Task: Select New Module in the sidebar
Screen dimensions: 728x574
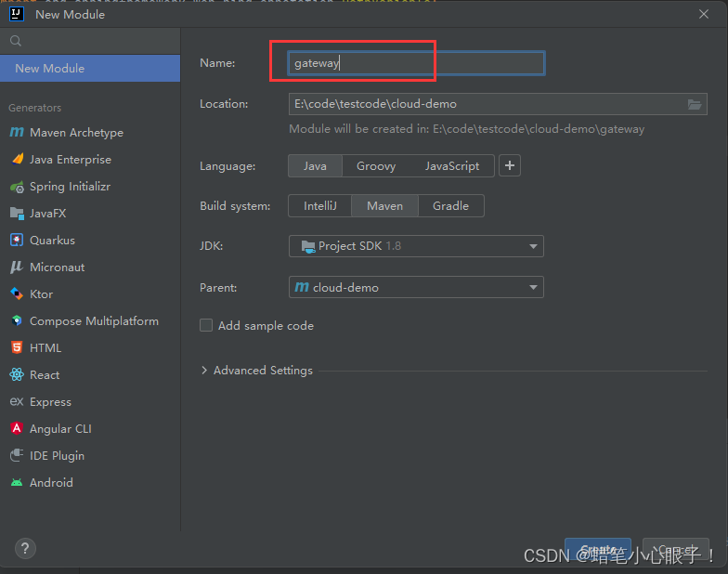Action: tap(90, 69)
